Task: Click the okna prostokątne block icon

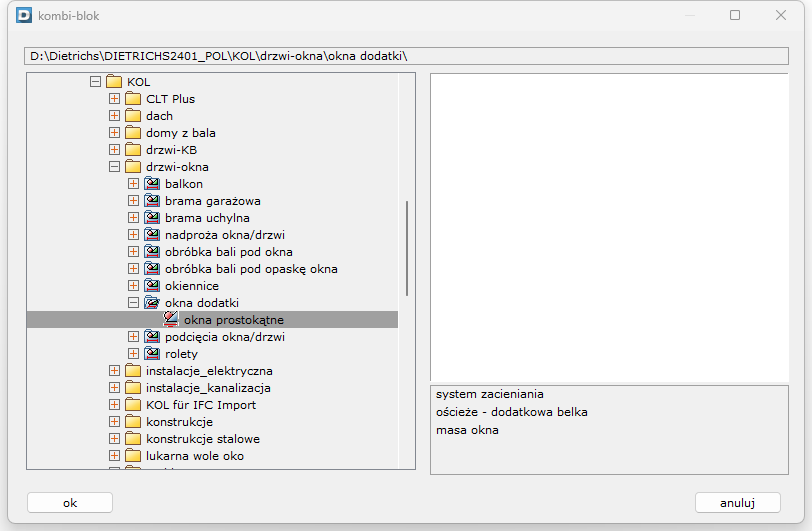Action: click(x=171, y=320)
